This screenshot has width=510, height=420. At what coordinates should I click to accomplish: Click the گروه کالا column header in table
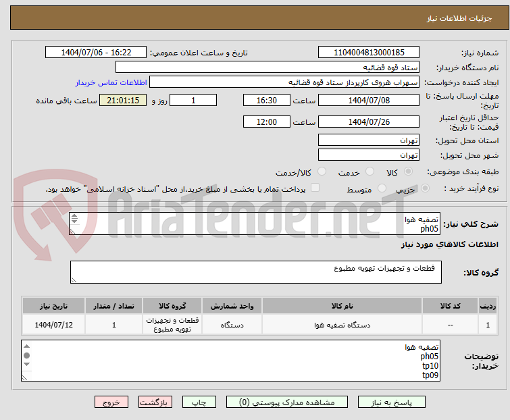coord(172,306)
